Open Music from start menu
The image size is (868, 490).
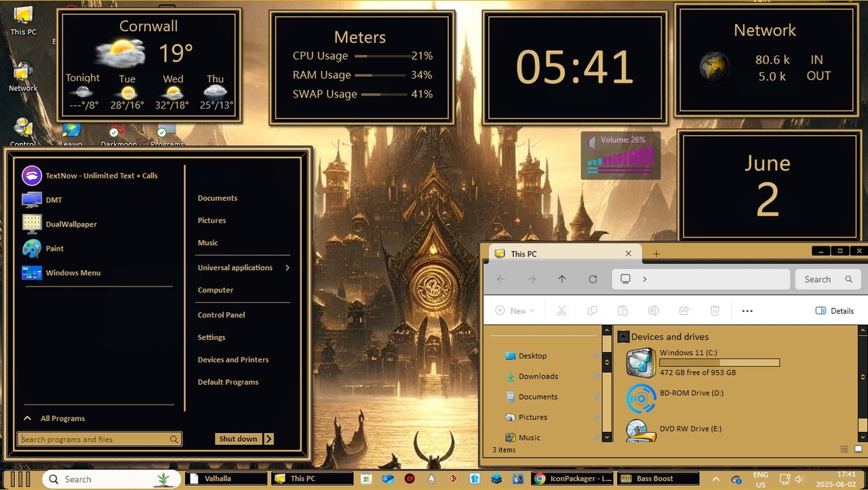point(208,243)
